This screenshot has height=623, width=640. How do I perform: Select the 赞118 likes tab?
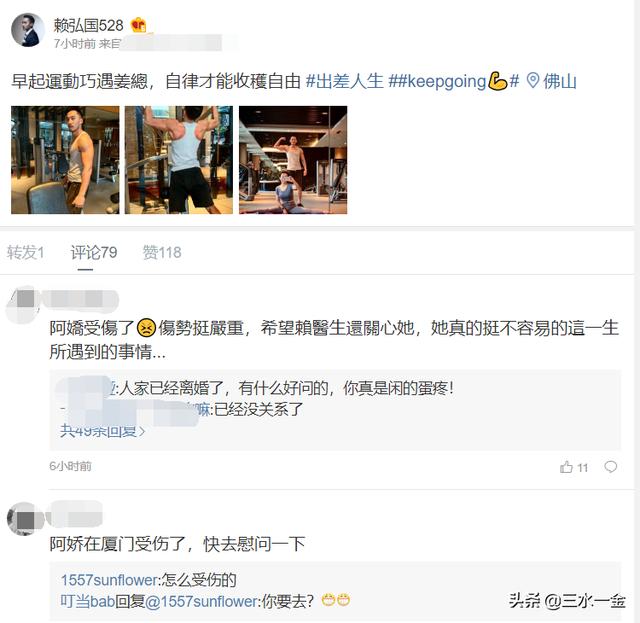point(162,252)
